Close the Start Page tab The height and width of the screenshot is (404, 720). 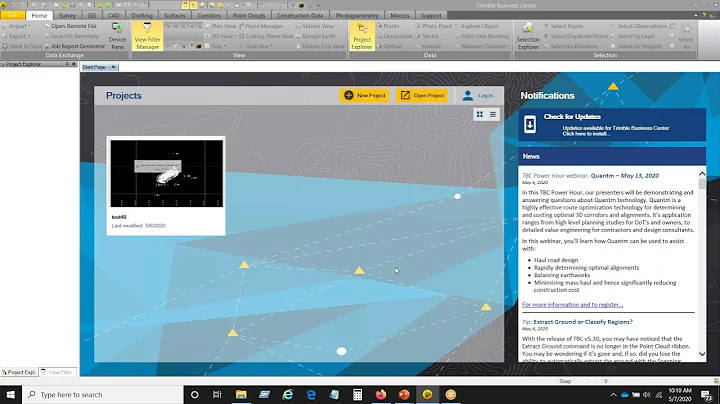pos(113,67)
